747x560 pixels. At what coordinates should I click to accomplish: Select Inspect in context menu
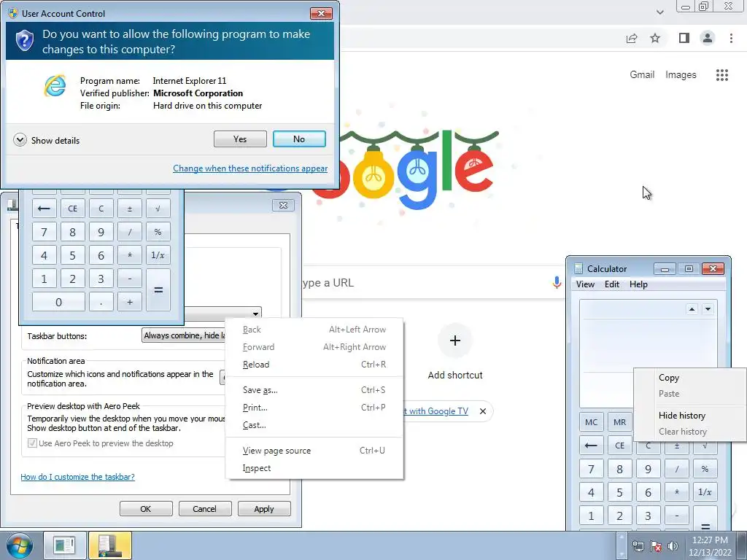314,468
